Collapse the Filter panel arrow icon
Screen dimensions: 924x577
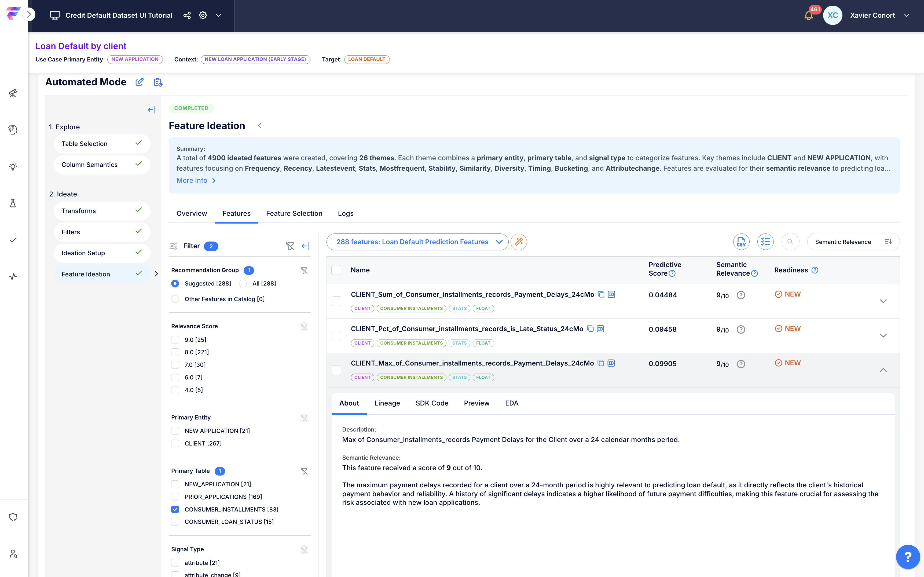click(306, 246)
